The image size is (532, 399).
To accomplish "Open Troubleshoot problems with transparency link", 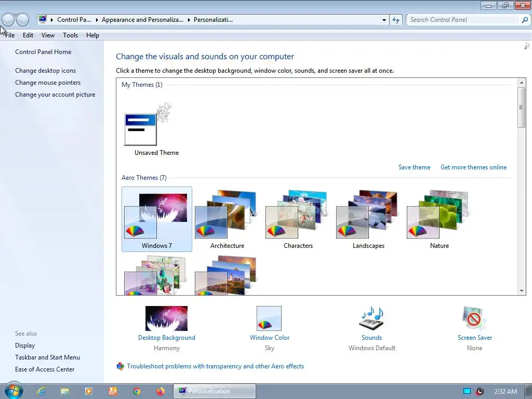I will [x=215, y=366].
